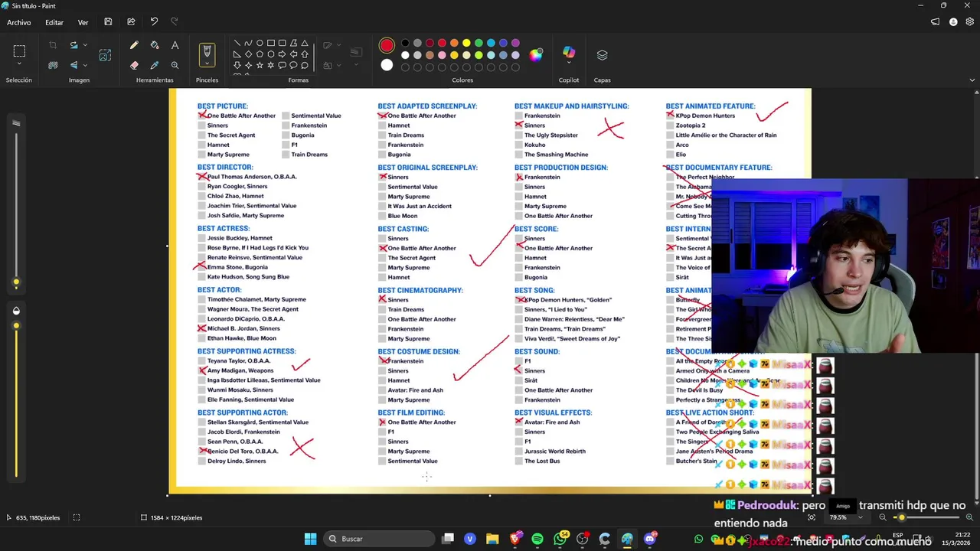Open the resize image icon in Imagen group
Screen dimensions: 980x551
pos(105,55)
